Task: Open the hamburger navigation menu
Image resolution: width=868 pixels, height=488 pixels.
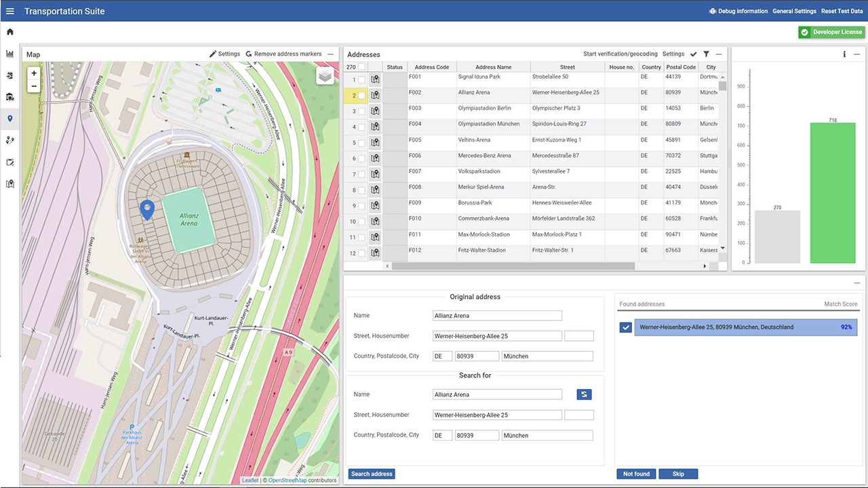Action: pyautogui.click(x=10, y=11)
